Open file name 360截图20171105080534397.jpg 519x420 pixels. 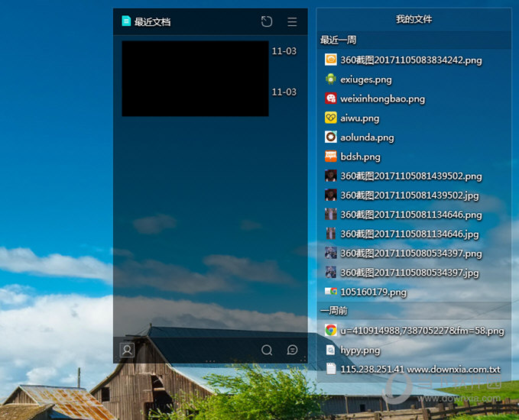pos(410,273)
